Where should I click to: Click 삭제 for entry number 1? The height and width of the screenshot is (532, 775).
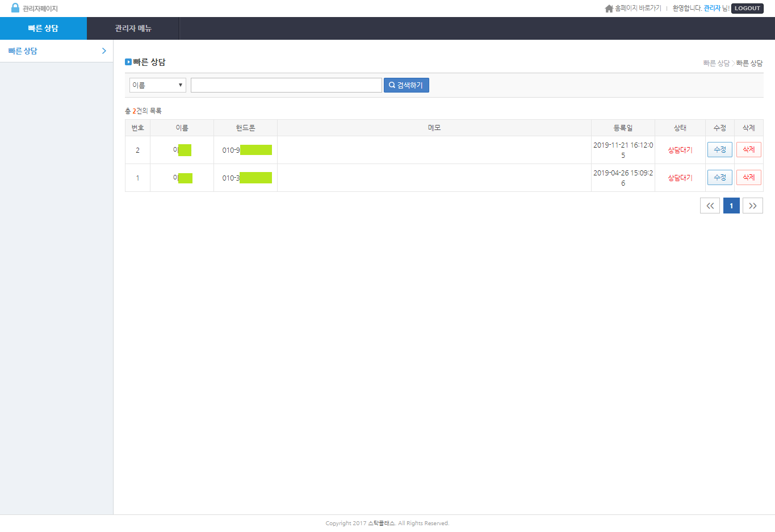[748, 178]
